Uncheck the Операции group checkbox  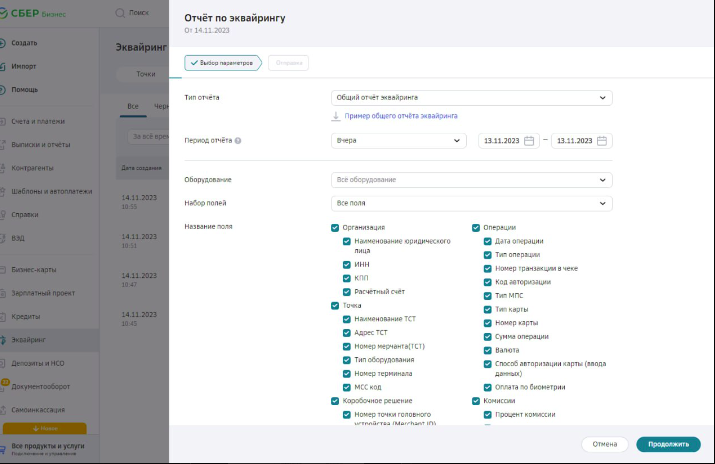[476, 227]
